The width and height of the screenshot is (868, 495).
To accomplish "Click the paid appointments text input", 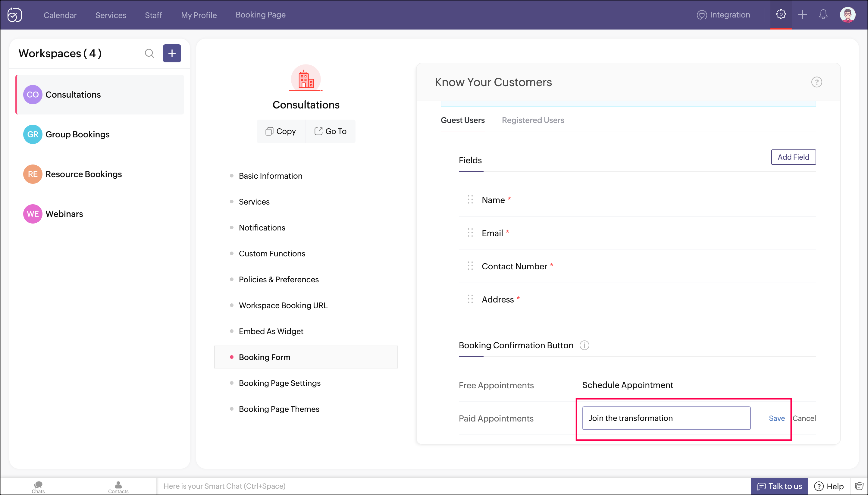I will [x=666, y=418].
